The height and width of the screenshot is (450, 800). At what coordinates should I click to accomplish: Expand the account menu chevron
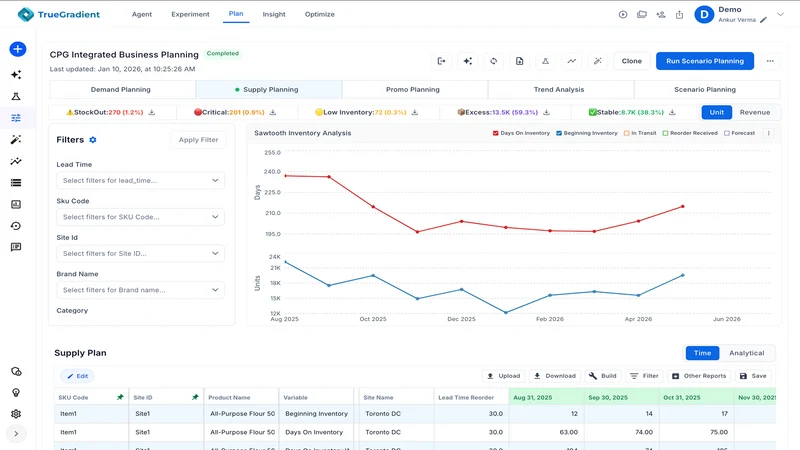click(x=780, y=14)
